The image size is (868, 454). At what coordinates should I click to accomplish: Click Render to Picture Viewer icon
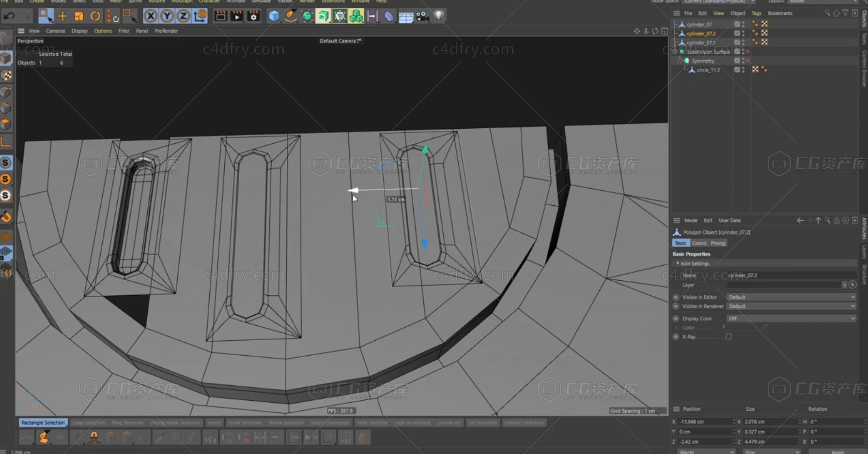(237, 16)
